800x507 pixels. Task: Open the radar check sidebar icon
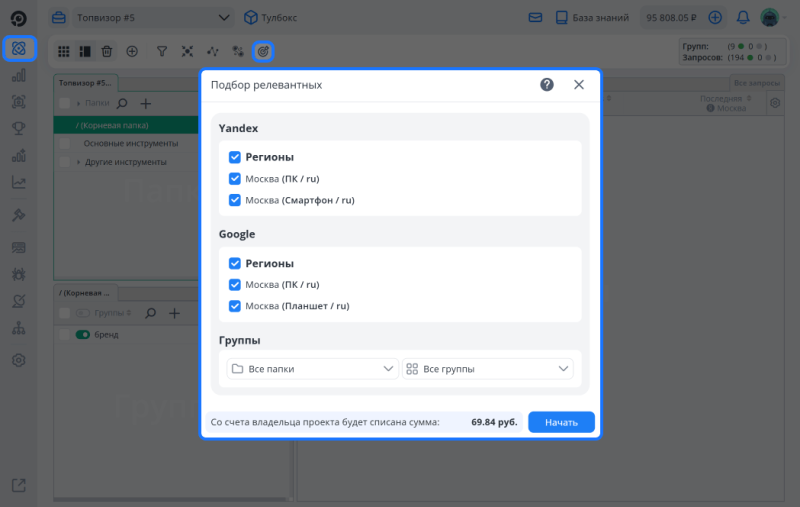pyautogui.click(x=19, y=301)
